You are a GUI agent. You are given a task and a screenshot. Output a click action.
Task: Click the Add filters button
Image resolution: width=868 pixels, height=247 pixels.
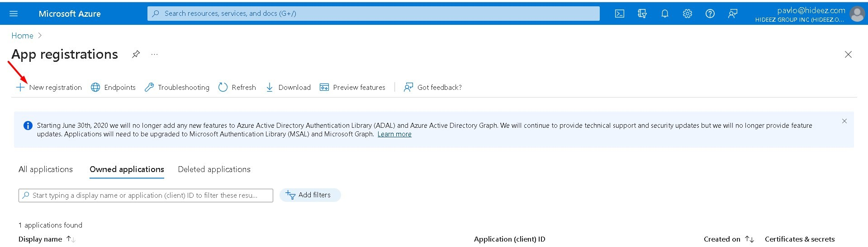click(310, 195)
